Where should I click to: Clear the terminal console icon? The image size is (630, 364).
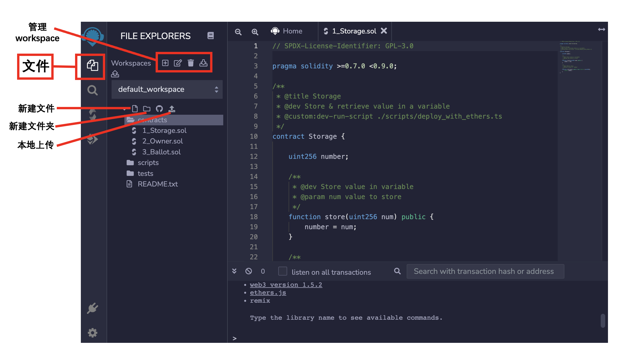[249, 271]
